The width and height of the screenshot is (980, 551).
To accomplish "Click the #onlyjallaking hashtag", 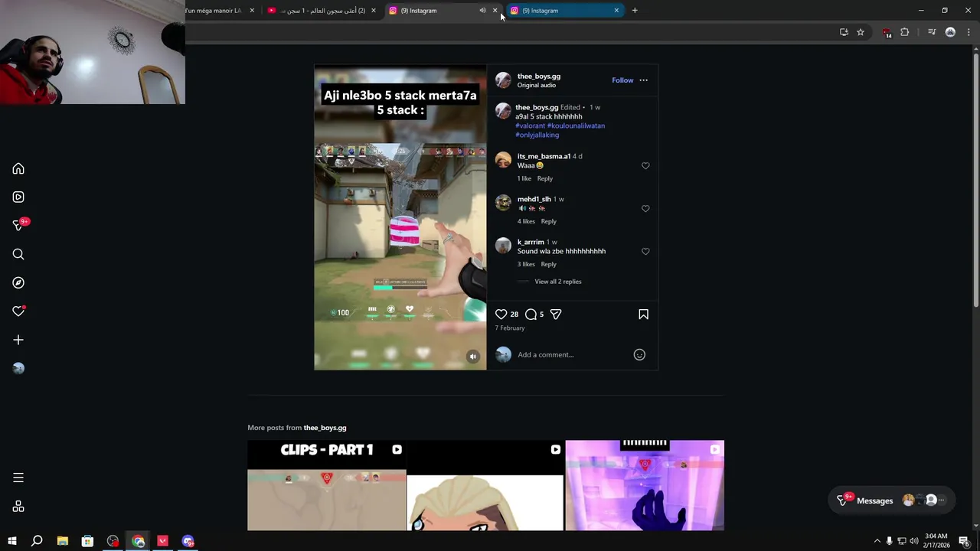I will [x=537, y=135].
